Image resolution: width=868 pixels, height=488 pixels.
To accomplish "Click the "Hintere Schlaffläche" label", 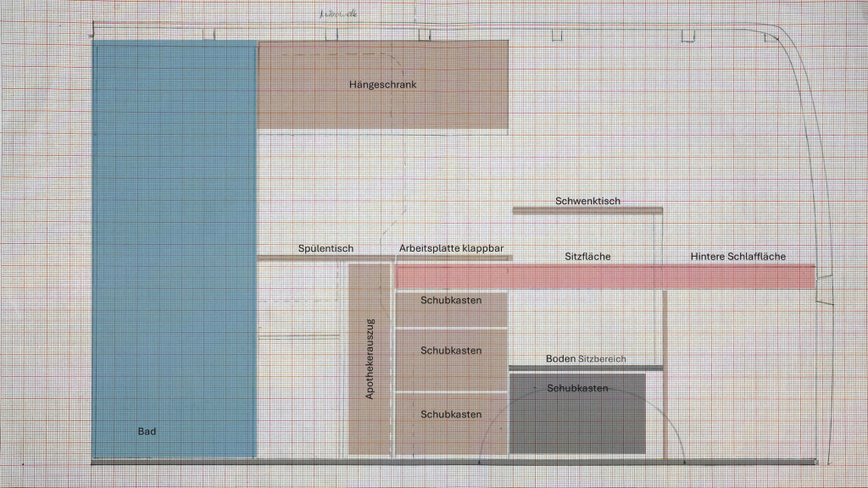I will click(x=737, y=257).
